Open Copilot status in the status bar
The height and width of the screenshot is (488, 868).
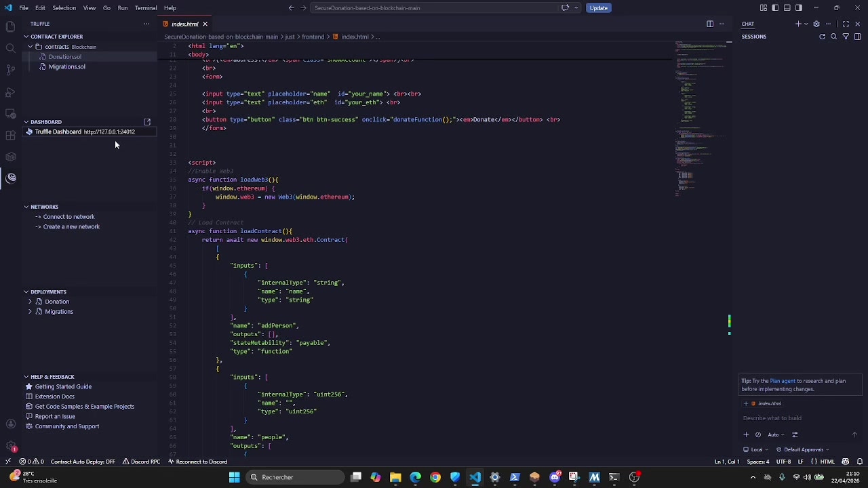(846, 462)
